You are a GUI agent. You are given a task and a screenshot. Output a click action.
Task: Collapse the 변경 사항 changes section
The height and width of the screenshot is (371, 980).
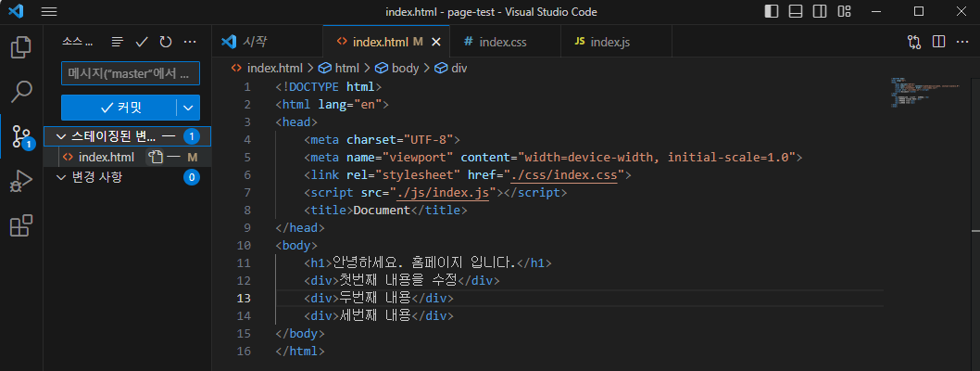click(61, 177)
